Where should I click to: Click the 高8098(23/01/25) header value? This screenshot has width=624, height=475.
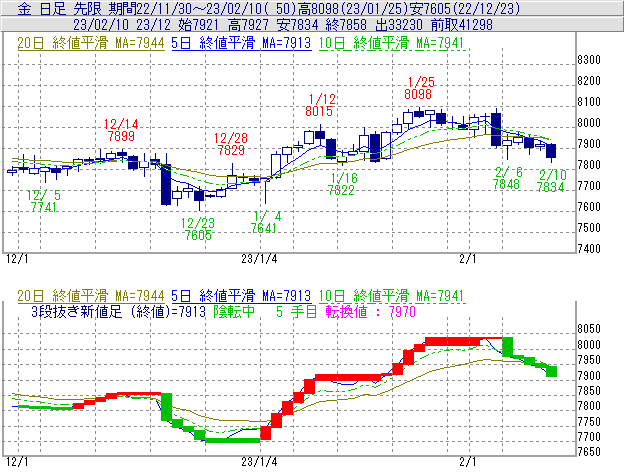click(353, 9)
